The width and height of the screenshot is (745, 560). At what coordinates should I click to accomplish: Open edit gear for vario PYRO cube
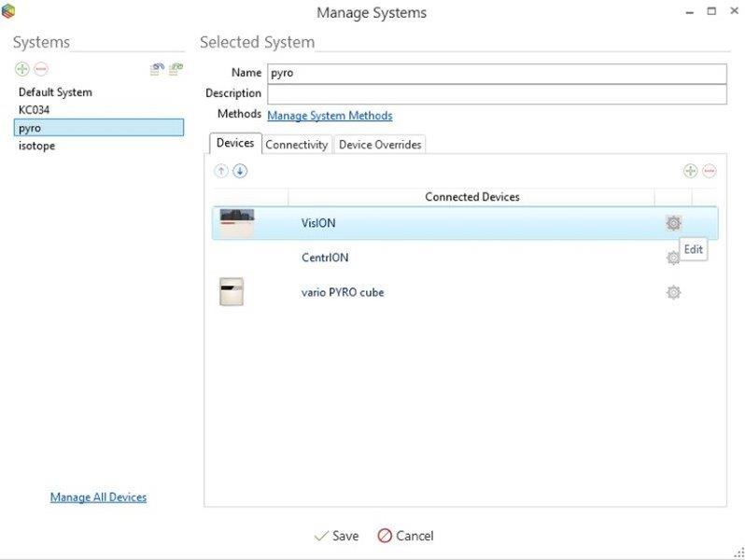(673, 292)
